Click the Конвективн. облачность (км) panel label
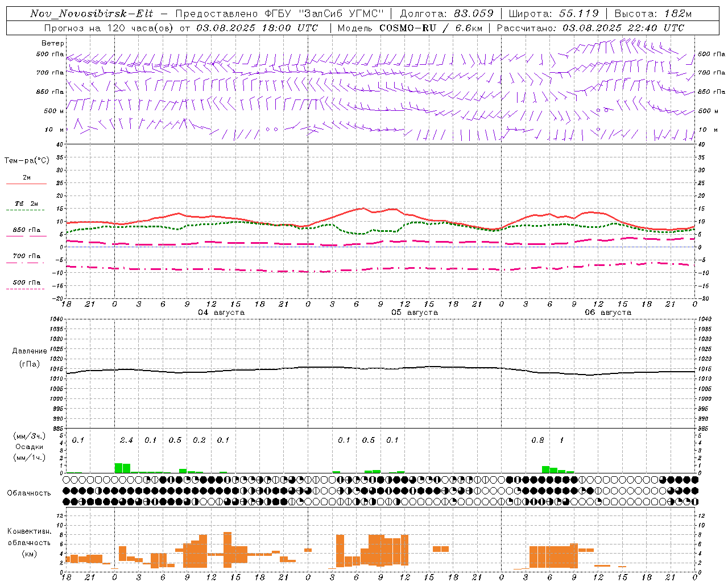728x582 pixels. pyautogui.click(x=29, y=542)
